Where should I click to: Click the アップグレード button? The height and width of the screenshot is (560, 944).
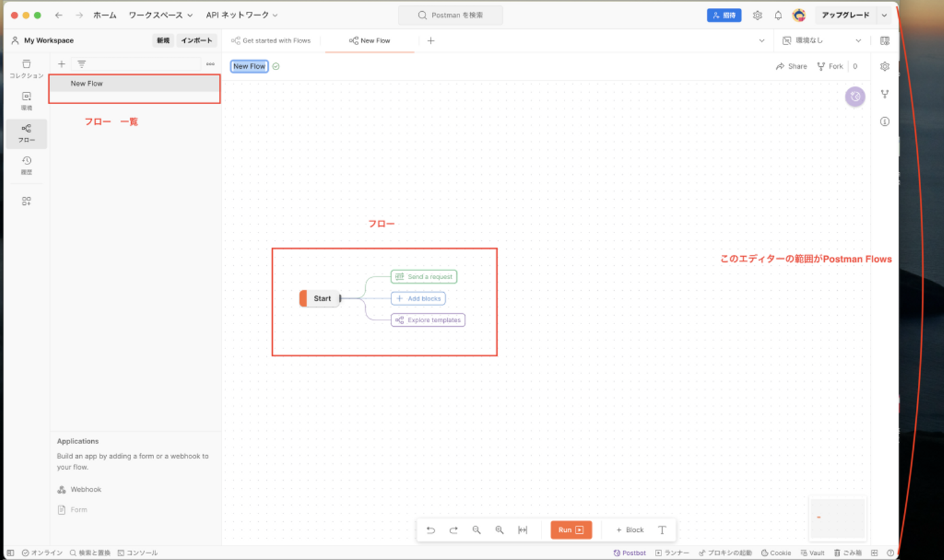846,15
